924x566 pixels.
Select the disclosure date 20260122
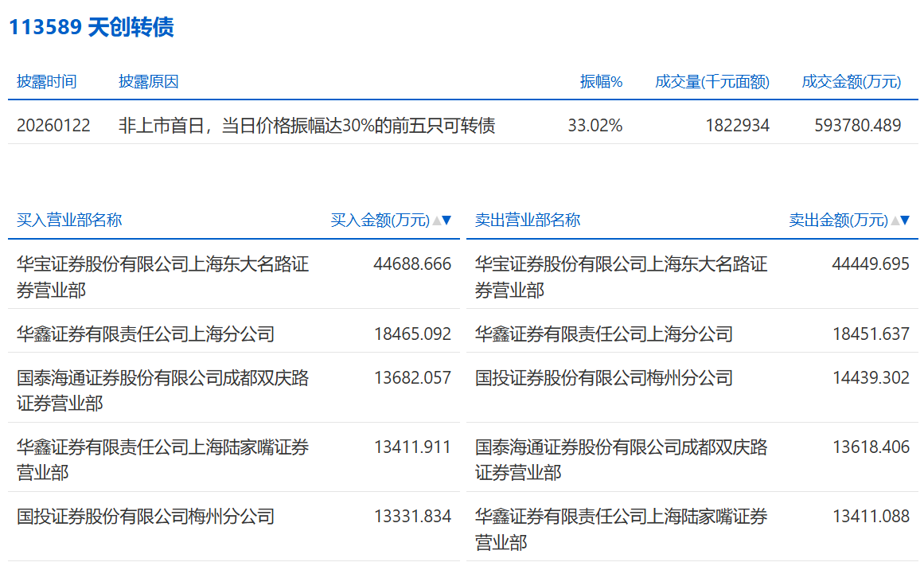(53, 126)
